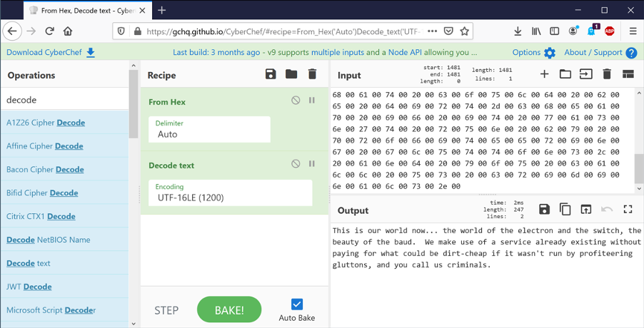This screenshot has height=328, width=644.
Task: Open the Delimiter dropdown set to Auto
Action: tap(209, 129)
